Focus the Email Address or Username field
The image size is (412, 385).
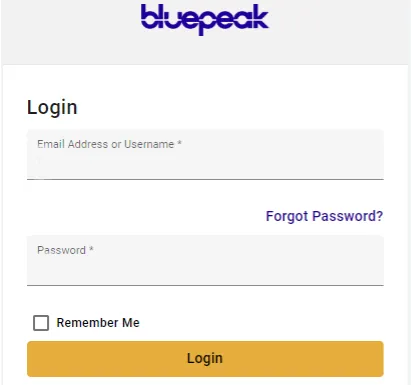click(x=205, y=155)
